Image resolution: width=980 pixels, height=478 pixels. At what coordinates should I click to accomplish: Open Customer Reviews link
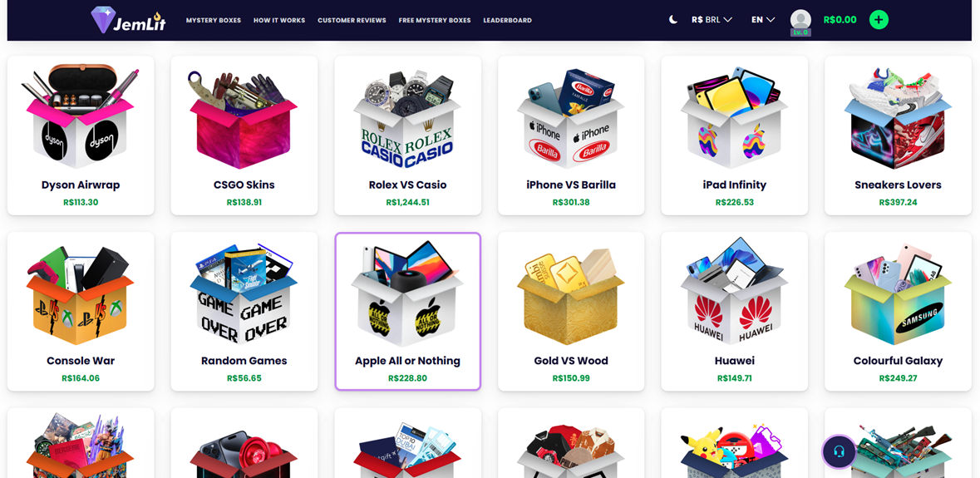pyautogui.click(x=352, y=21)
